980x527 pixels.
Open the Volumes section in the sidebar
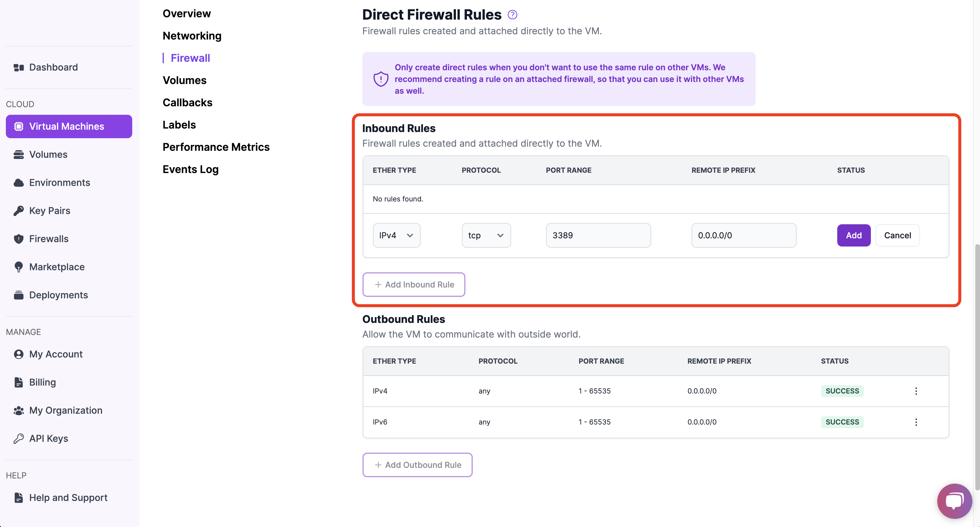point(48,154)
